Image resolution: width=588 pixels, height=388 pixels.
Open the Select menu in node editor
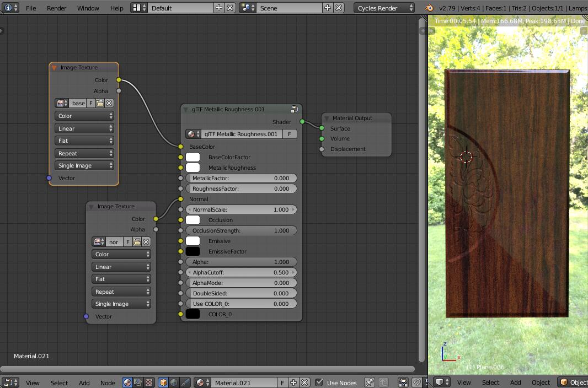59,382
